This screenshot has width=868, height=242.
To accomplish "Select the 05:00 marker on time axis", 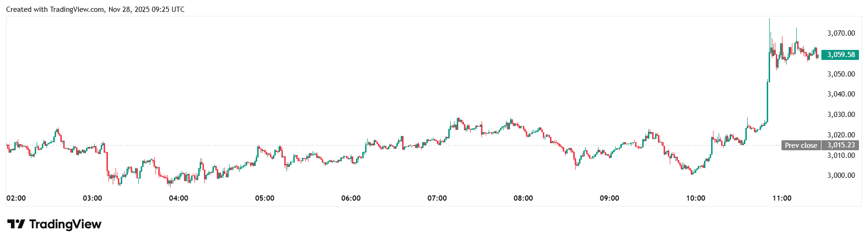I will click(265, 198).
